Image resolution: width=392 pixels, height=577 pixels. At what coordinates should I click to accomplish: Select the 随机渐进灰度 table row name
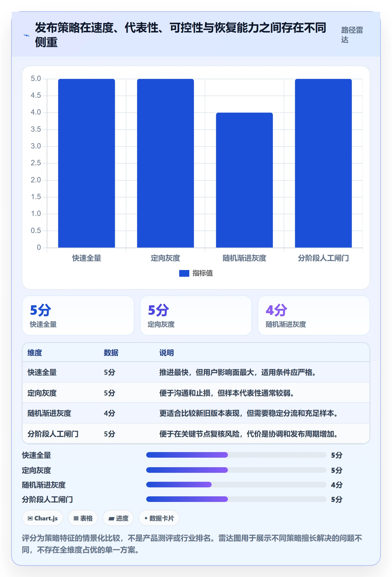click(x=49, y=413)
